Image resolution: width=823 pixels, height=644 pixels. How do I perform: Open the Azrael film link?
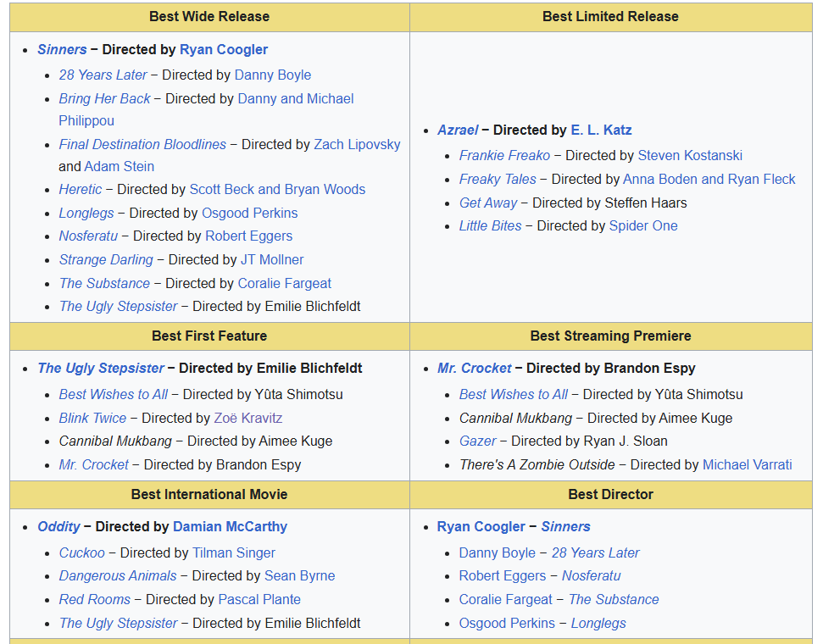458,130
